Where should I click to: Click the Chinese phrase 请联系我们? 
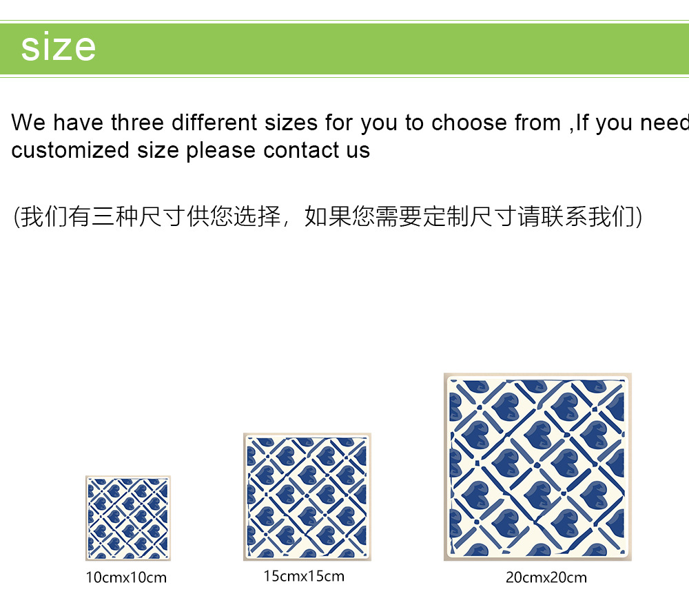pos(577,216)
